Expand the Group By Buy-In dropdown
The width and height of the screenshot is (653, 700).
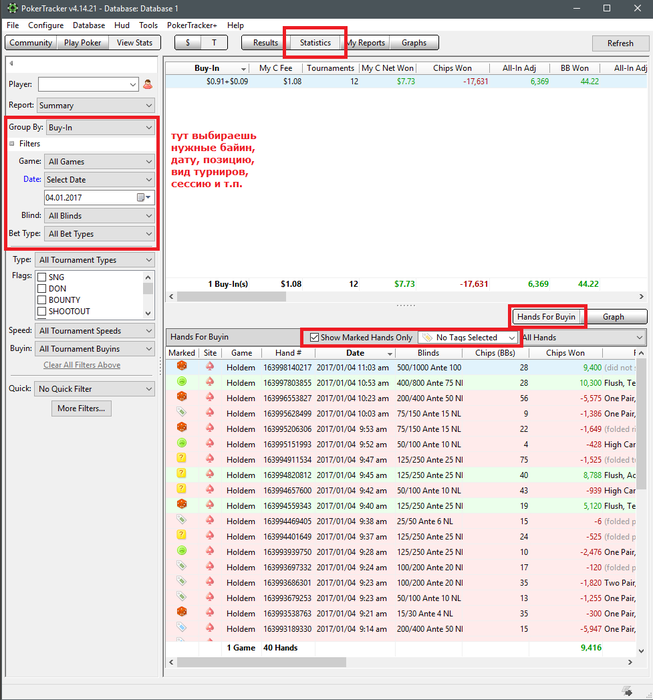[100, 127]
